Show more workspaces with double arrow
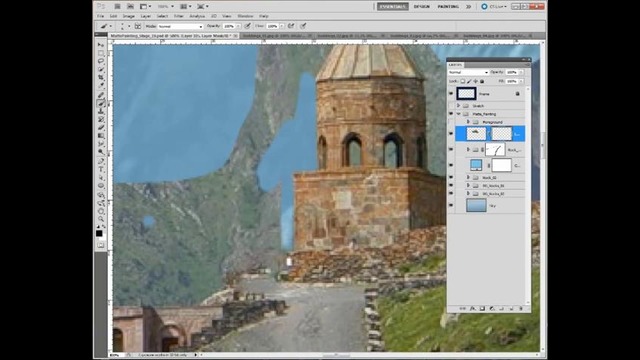Image resolution: width=640 pixels, height=360 pixels. (469, 7)
